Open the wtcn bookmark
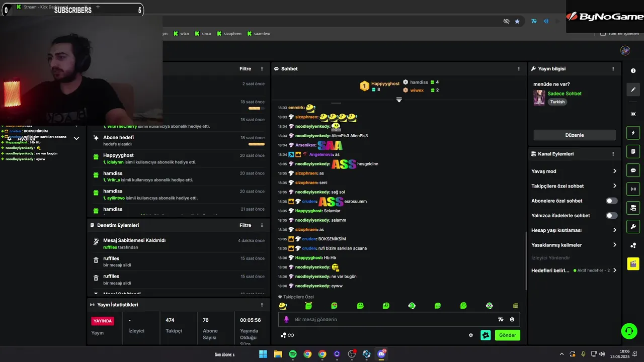Image resolution: width=644 pixels, height=362 pixels. pyautogui.click(x=181, y=34)
